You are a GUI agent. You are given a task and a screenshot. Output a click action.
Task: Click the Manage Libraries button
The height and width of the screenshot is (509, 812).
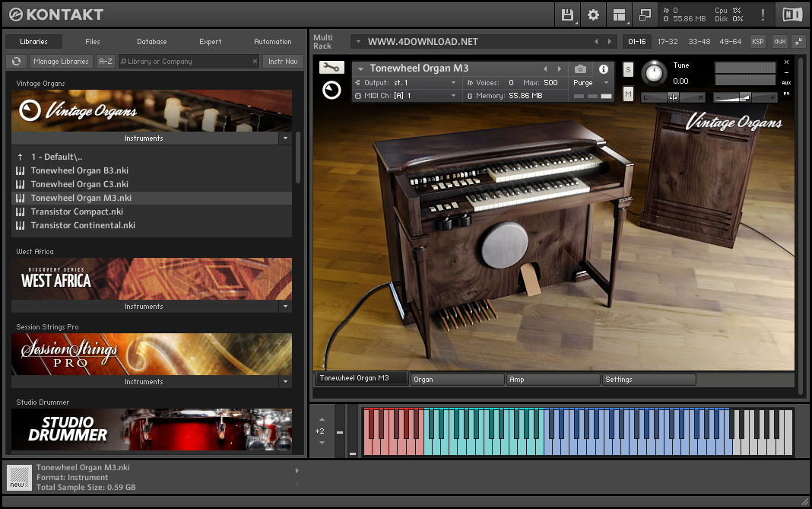(x=62, y=62)
